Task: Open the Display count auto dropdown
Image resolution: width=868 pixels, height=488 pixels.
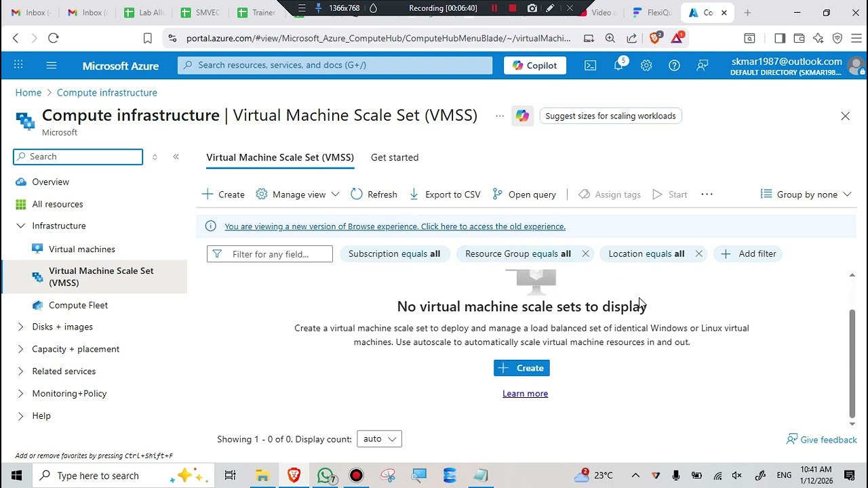Action: click(x=379, y=439)
